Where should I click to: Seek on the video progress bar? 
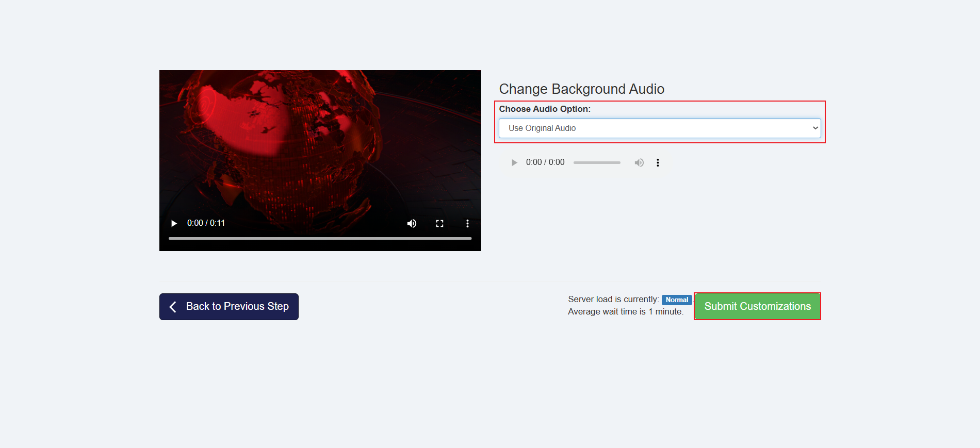click(320, 238)
